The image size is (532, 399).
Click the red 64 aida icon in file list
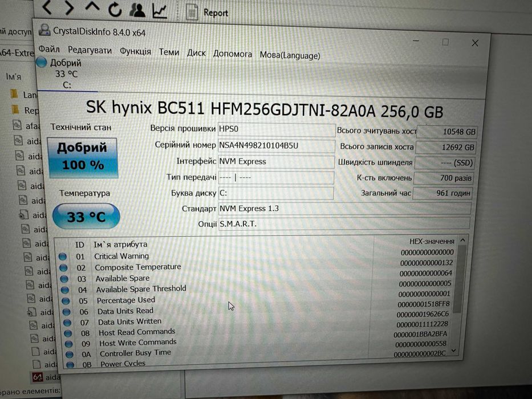point(37,377)
